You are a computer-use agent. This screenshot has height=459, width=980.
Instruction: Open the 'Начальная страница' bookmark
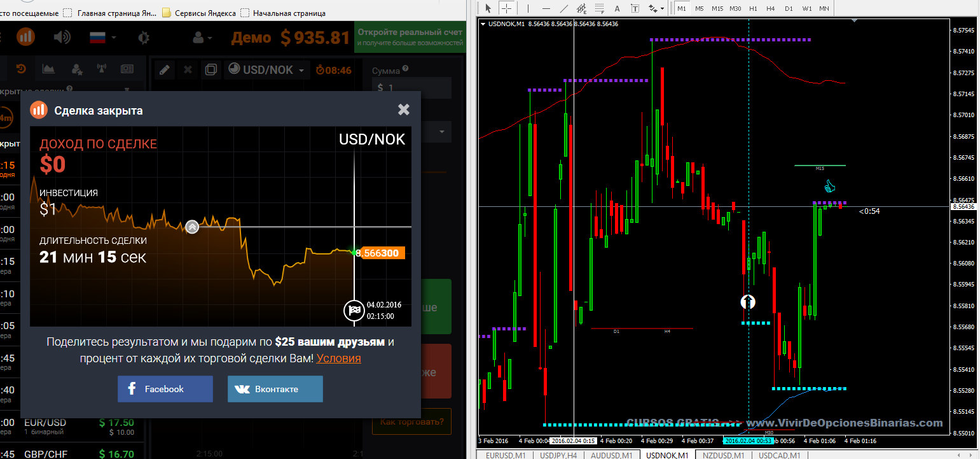click(x=283, y=13)
